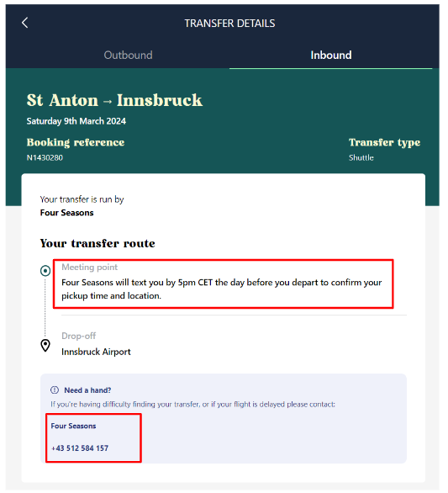Click the Four Seasons contact name

click(73, 426)
